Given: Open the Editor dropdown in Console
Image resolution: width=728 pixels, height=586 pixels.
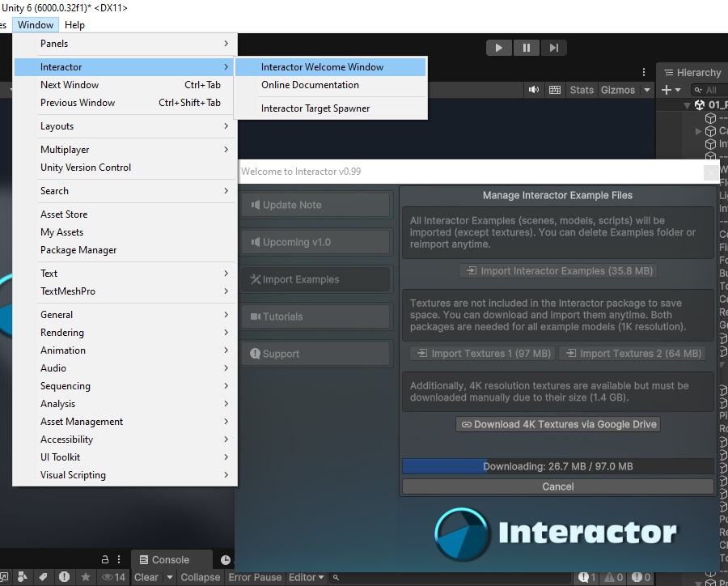Looking at the screenshot, I should click(x=307, y=577).
